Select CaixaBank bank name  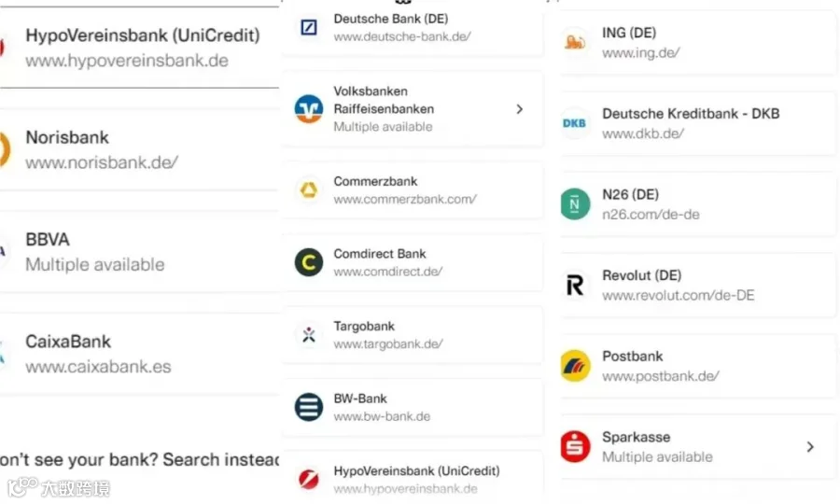(x=68, y=342)
